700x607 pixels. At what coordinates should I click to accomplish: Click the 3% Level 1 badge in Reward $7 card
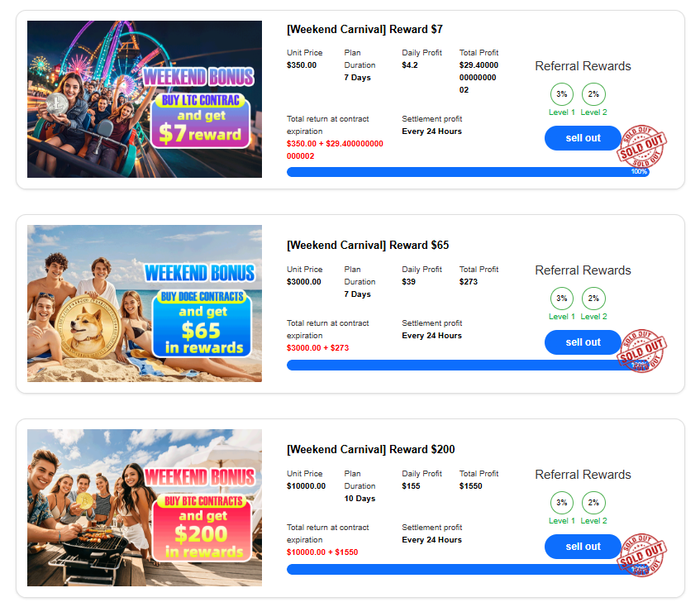562,94
